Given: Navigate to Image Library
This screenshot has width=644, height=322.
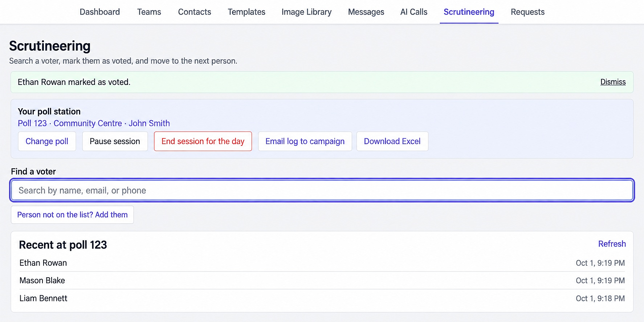Looking at the screenshot, I should point(307,12).
